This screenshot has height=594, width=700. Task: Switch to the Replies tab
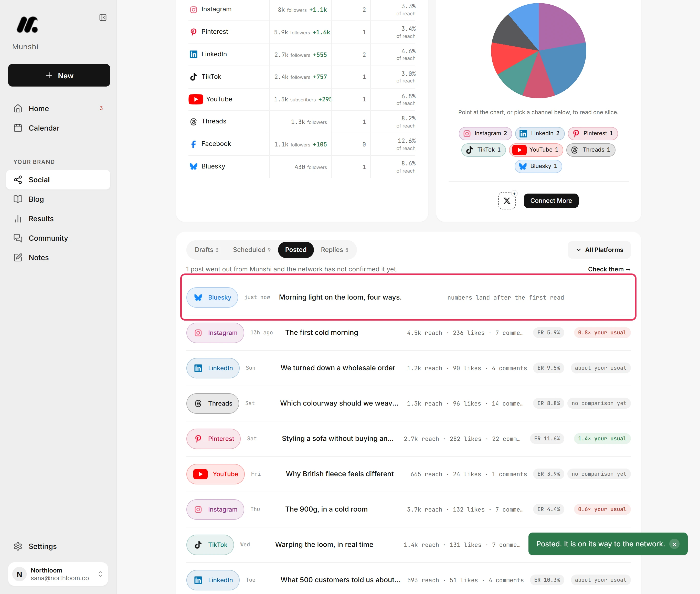click(334, 250)
